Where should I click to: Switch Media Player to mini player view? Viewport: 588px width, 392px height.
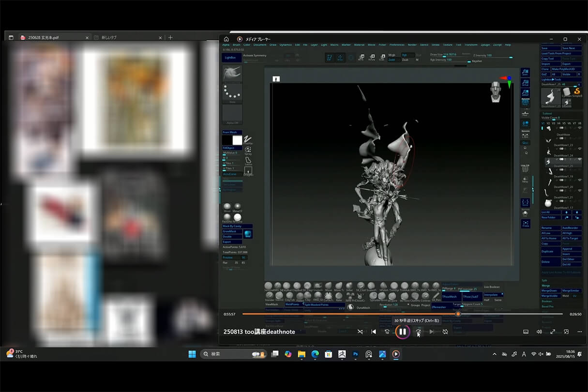click(x=566, y=332)
